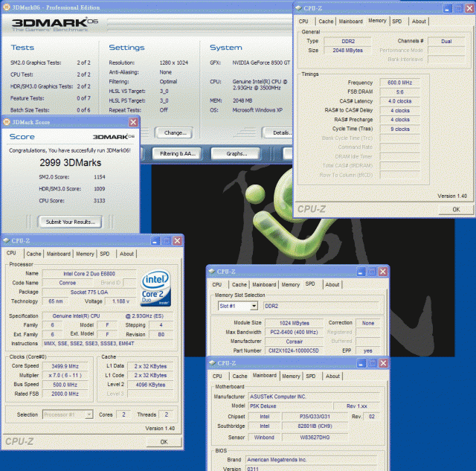Click the Corsair manufacturer value
The height and width of the screenshot is (471, 476).
[x=294, y=342]
